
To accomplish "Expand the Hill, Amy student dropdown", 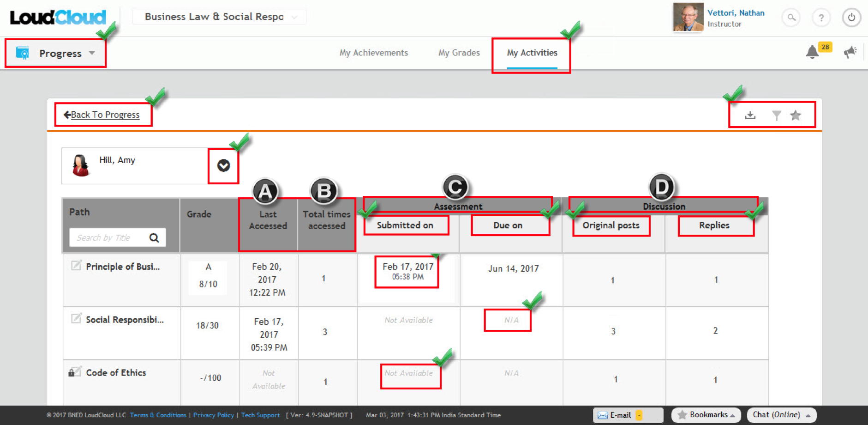I will [x=223, y=166].
